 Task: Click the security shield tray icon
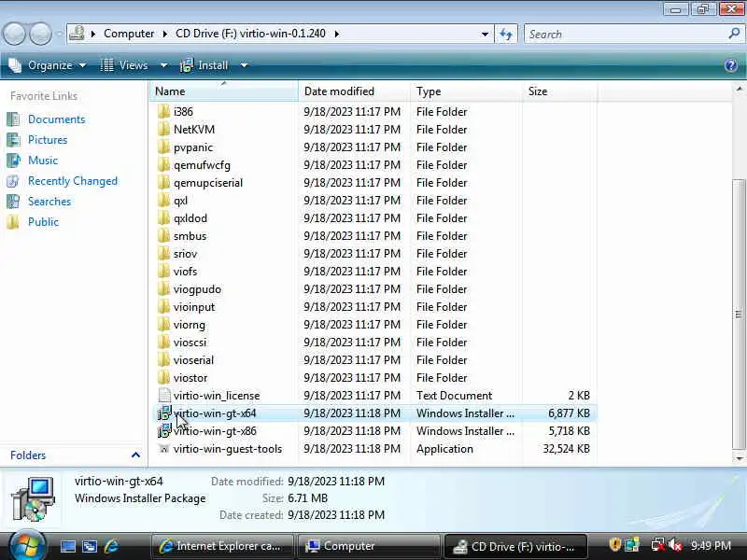[x=615, y=544]
